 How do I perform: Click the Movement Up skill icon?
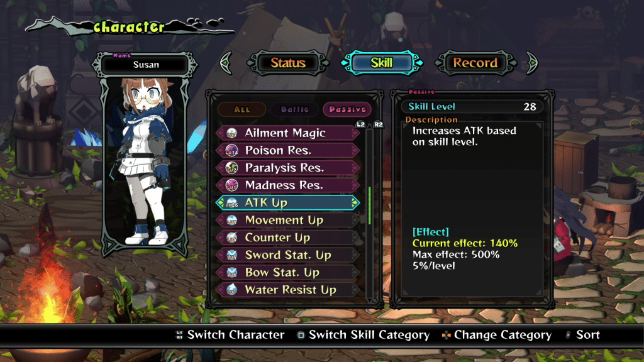tap(231, 220)
